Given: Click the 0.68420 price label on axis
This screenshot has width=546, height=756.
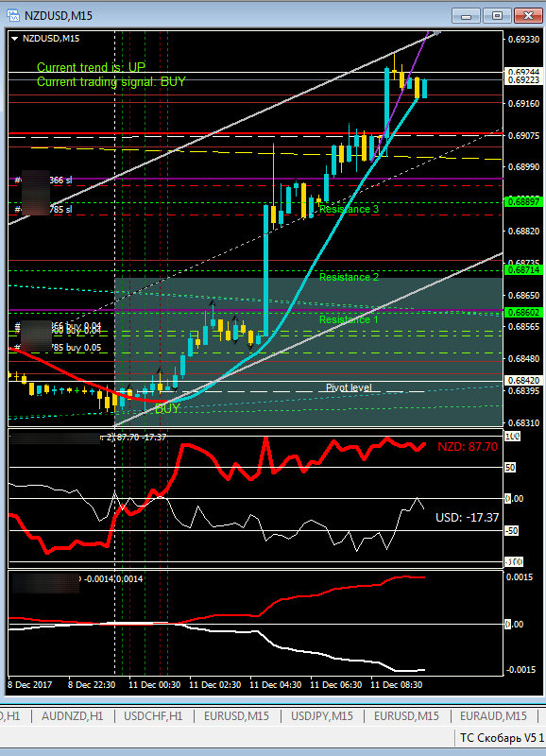Looking at the screenshot, I should coord(522,381).
